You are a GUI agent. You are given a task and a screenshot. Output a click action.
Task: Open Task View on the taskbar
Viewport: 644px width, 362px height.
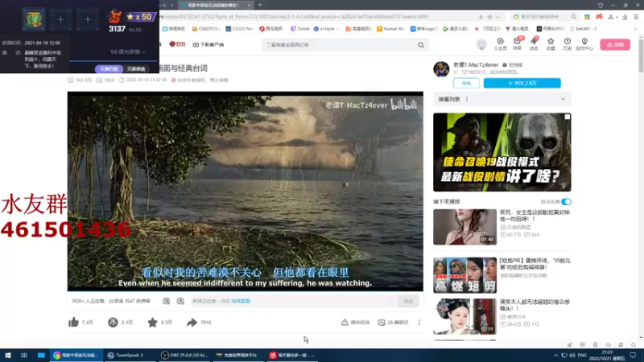24,355
